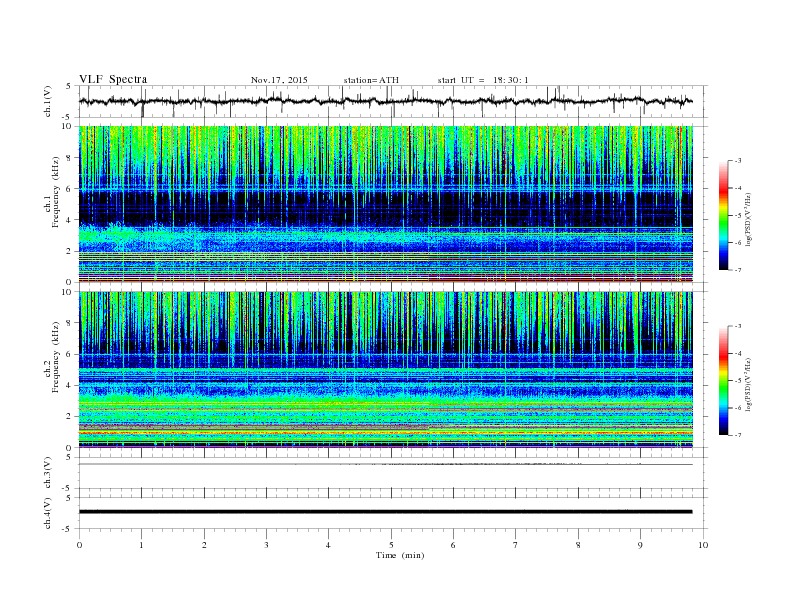The height and width of the screenshot is (612, 792).
Task: Click the "start UT = 18:30: 1" text
Action: [483, 80]
